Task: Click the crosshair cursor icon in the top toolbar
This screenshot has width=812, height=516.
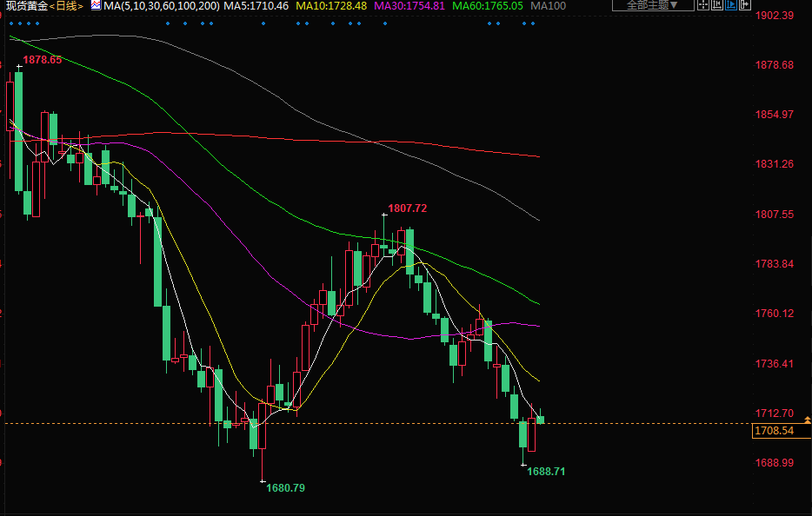Action: 703,4
